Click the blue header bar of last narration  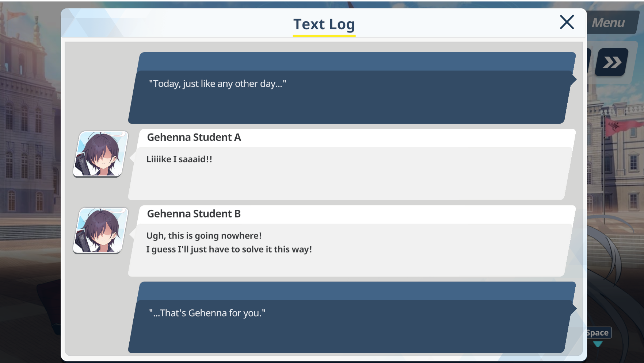pos(357,291)
